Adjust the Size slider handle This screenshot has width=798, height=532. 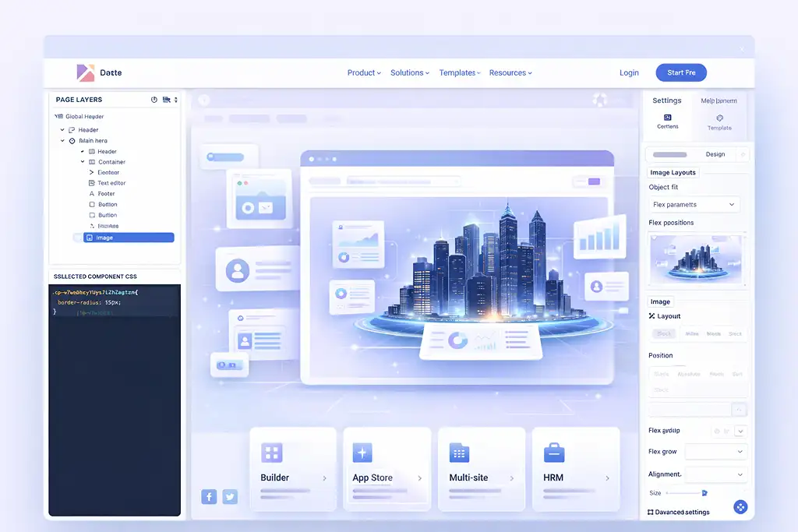[x=704, y=493]
